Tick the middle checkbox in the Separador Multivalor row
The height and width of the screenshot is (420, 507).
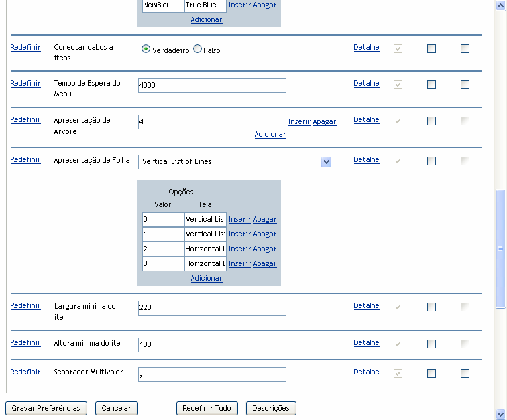click(x=431, y=374)
